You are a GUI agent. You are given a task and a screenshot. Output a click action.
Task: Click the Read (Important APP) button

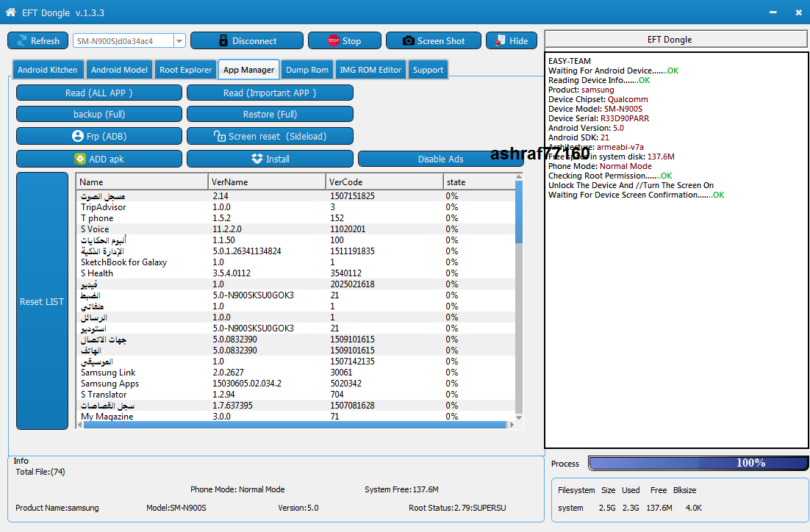pos(270,93)
